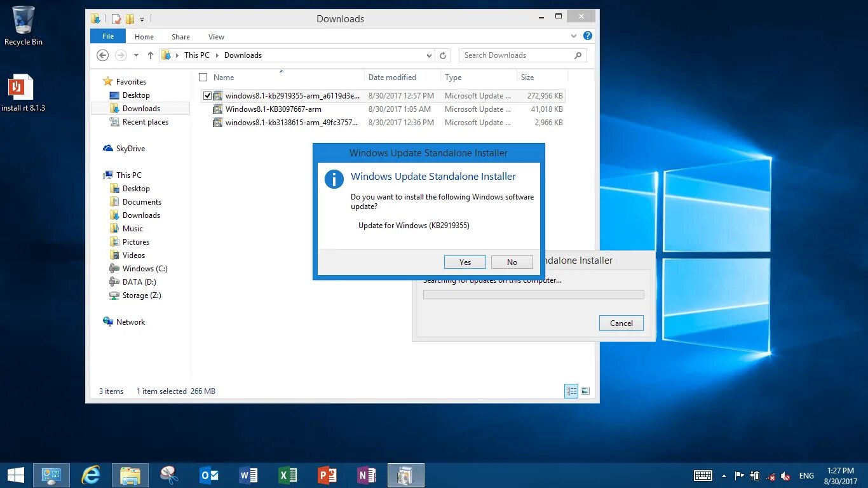Cancel the searching for updates dialog
This screenshot has width=868, height=488.
click(x=621, y=323)
